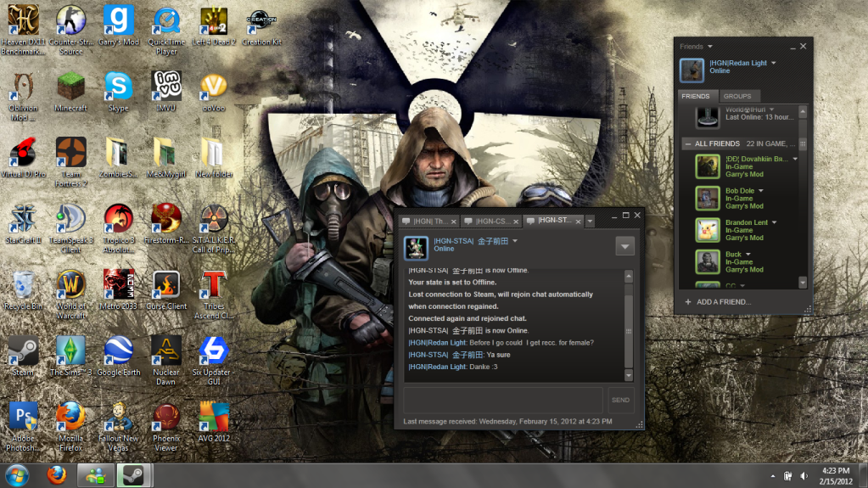Launch ooVoo desktop shortcut
Screen dimensions: 868x488
pyautogui.click(x=214, y=92)
